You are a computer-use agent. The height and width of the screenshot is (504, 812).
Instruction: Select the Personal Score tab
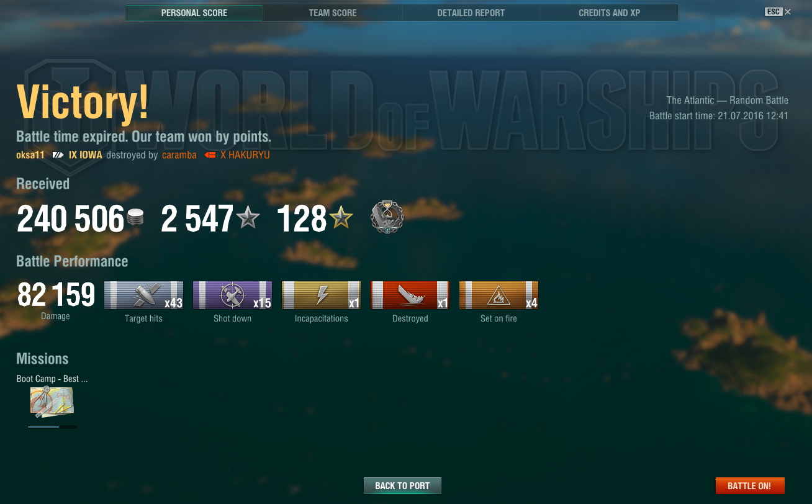tap(194, 13)
